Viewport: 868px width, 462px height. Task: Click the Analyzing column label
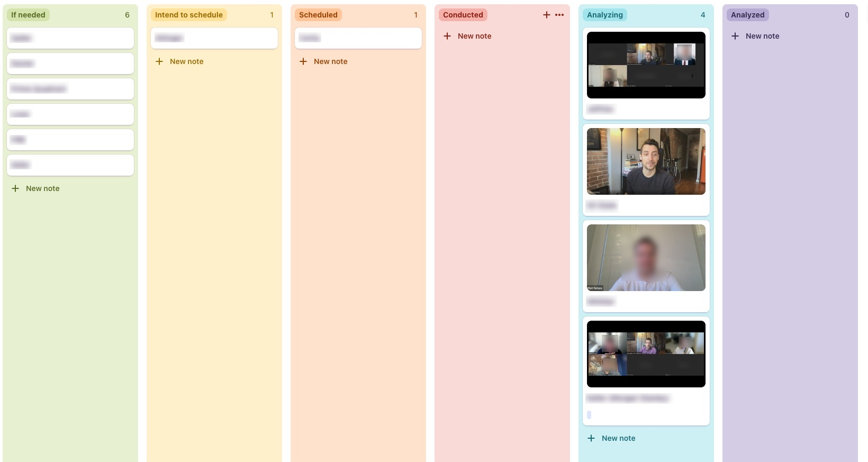click(605, 15)
